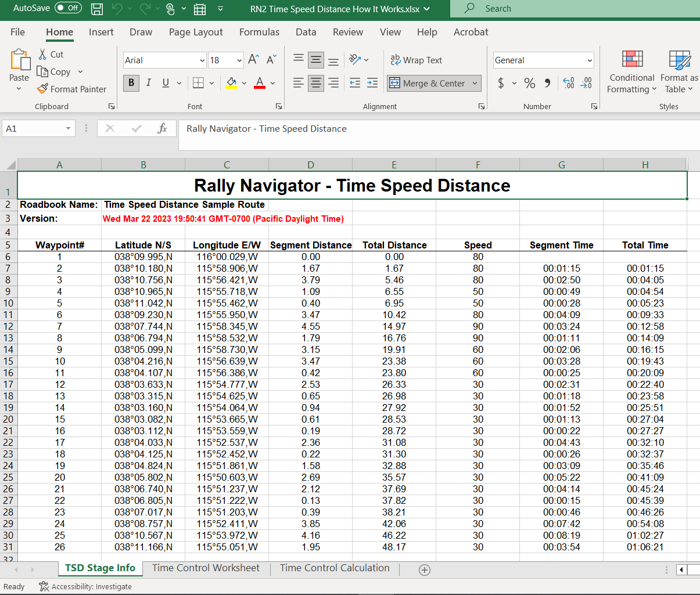Switch to the Page Layout ribbon tab
700x595 pixels.
coord(196,32)
